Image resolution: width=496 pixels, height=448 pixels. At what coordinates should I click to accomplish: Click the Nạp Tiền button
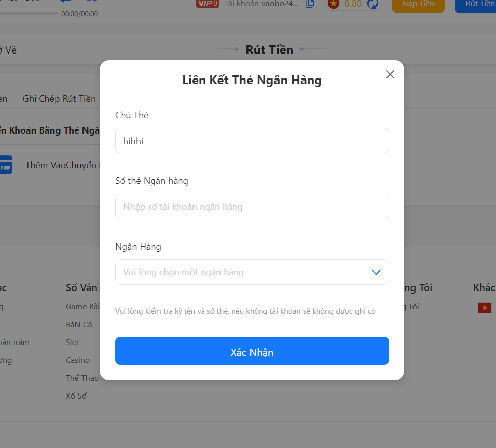pos(418,5)
